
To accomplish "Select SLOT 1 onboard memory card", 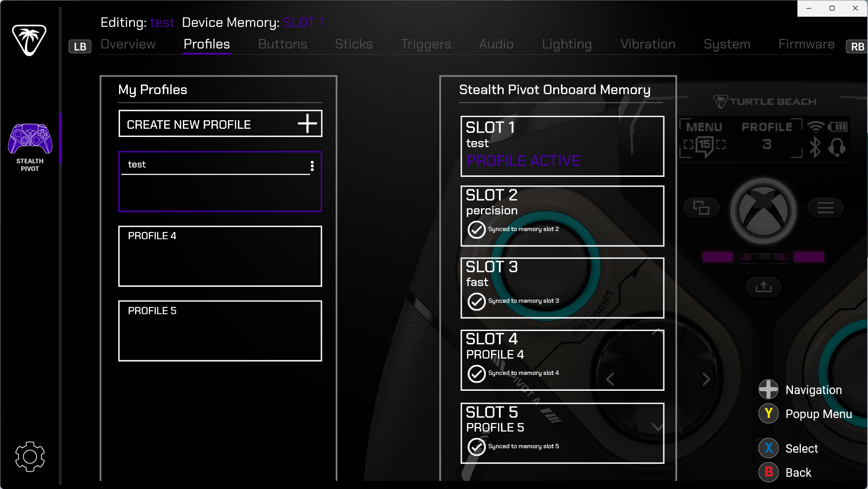I will [562, 146].
